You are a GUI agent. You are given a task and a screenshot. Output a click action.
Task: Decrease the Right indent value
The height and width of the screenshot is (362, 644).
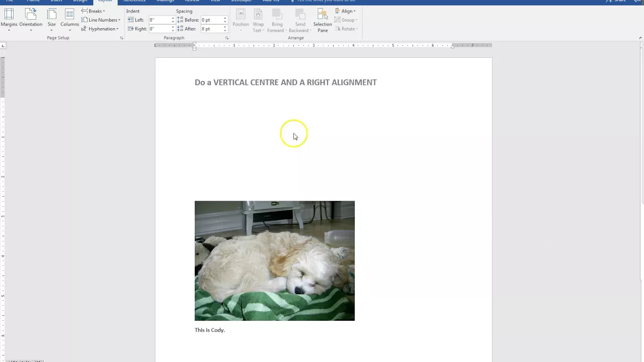pyautogui.click(x=173, y=31)
